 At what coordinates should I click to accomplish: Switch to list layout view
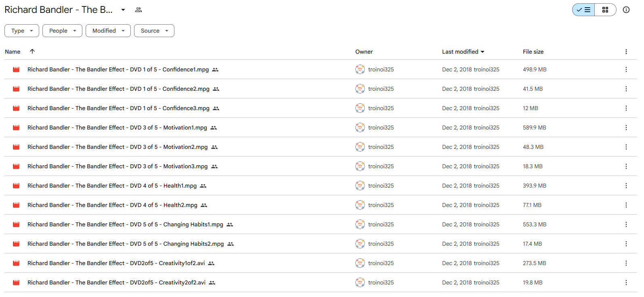pos(583,10)
